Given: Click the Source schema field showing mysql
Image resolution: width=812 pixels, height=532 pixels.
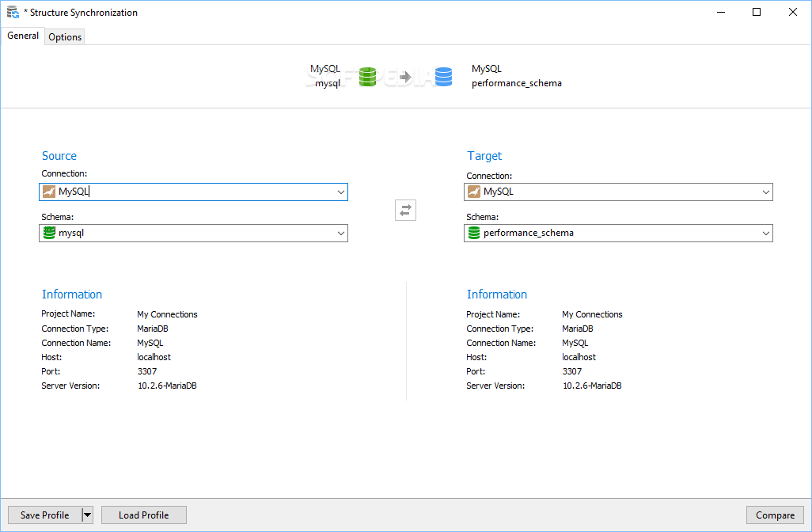Looking at the screenshot, I should coord(194,233).
